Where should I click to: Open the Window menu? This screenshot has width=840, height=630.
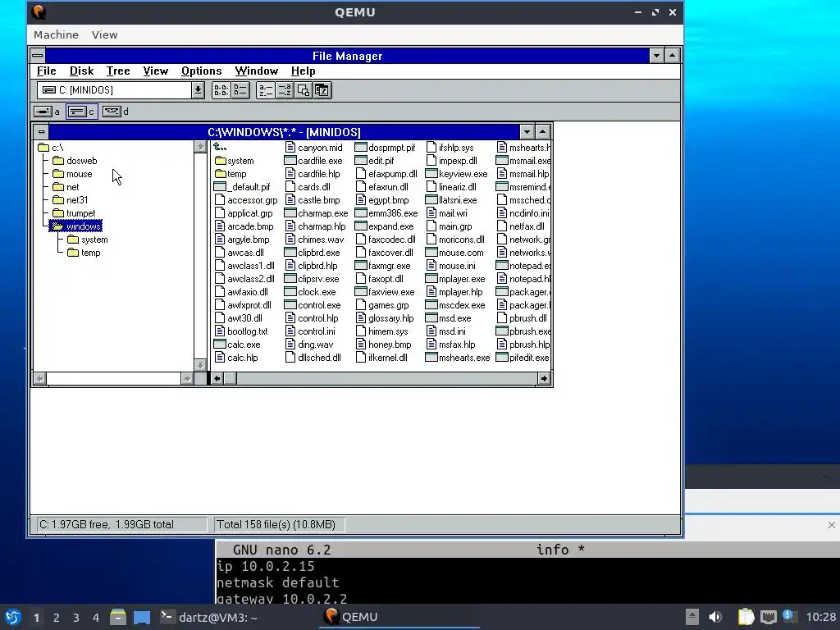(256, 71)
